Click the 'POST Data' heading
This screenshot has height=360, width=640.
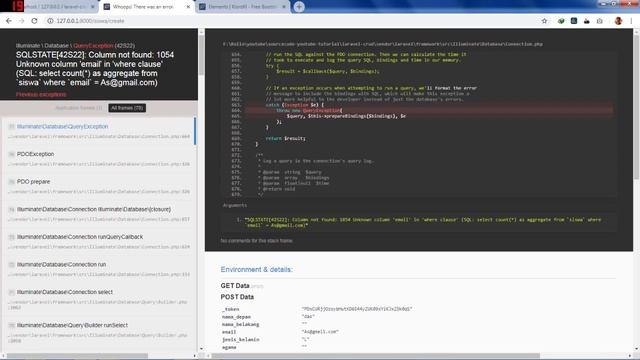click(237, 297)
